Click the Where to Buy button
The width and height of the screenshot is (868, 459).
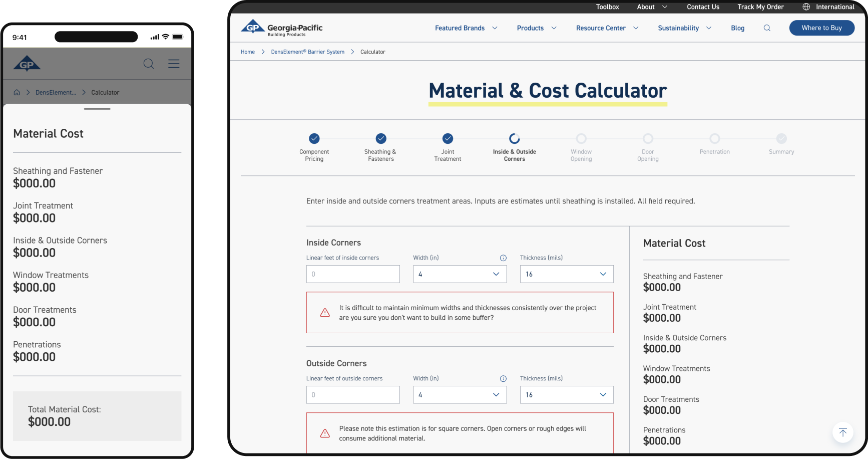[x=821, y=28]
